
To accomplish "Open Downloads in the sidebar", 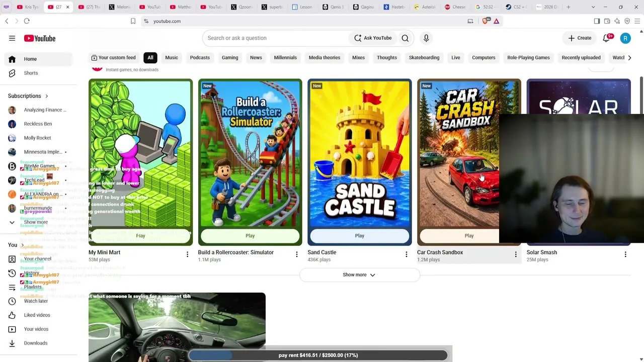I will click(36, 343).
